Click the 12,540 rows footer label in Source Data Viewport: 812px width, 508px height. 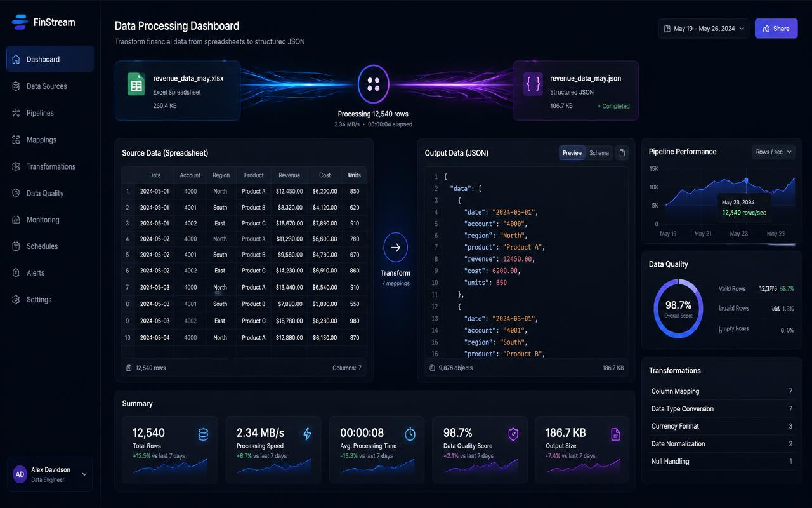point(150,368)
